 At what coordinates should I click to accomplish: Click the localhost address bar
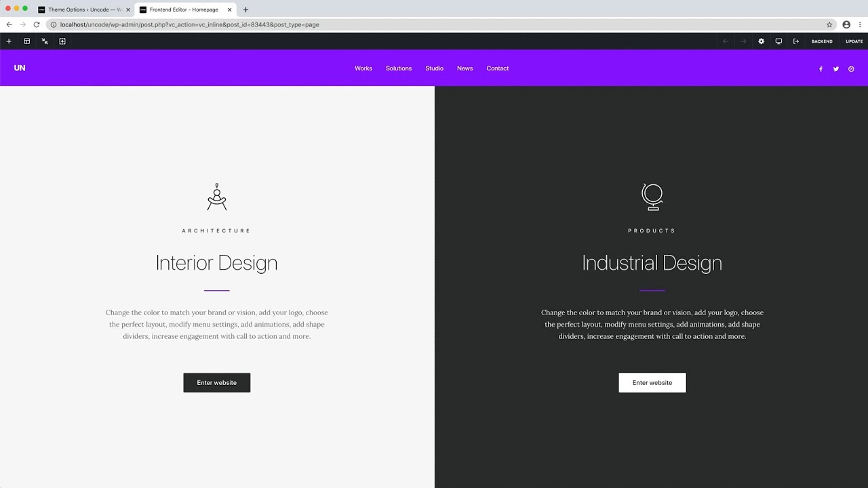(441, 24)
